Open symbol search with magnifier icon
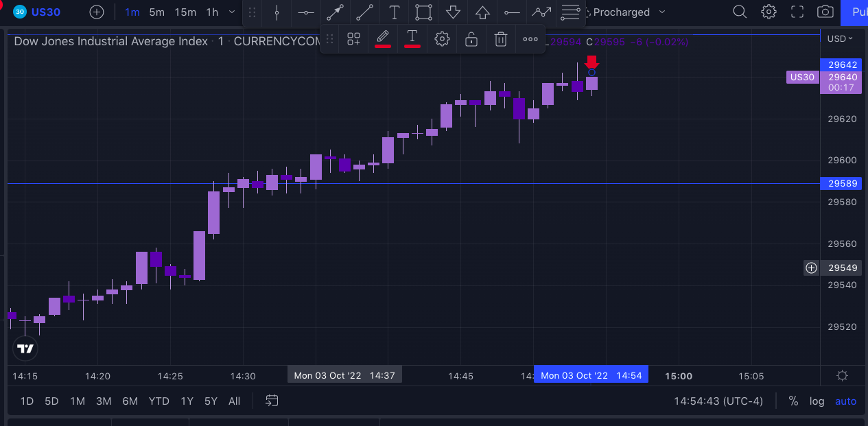 coord(739,12)
